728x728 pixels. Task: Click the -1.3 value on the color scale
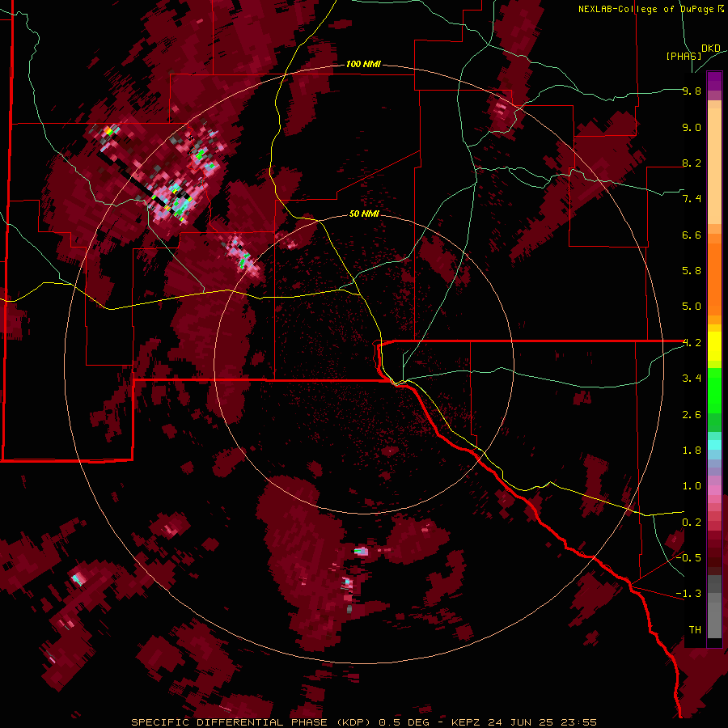688,594
